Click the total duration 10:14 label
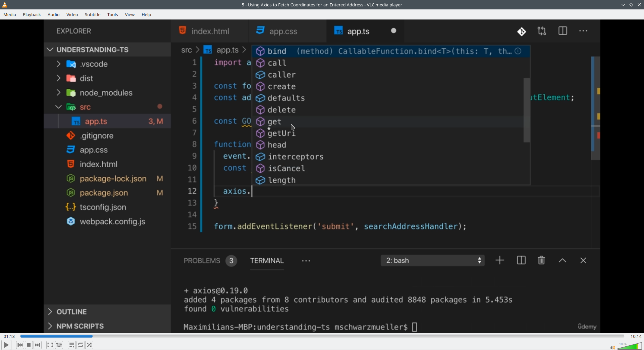The width and height of the screenshot is (644, 350). point(636,336)
